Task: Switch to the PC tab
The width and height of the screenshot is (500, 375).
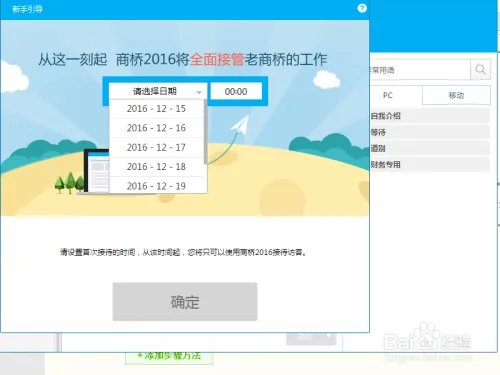Action: (395, 95)
